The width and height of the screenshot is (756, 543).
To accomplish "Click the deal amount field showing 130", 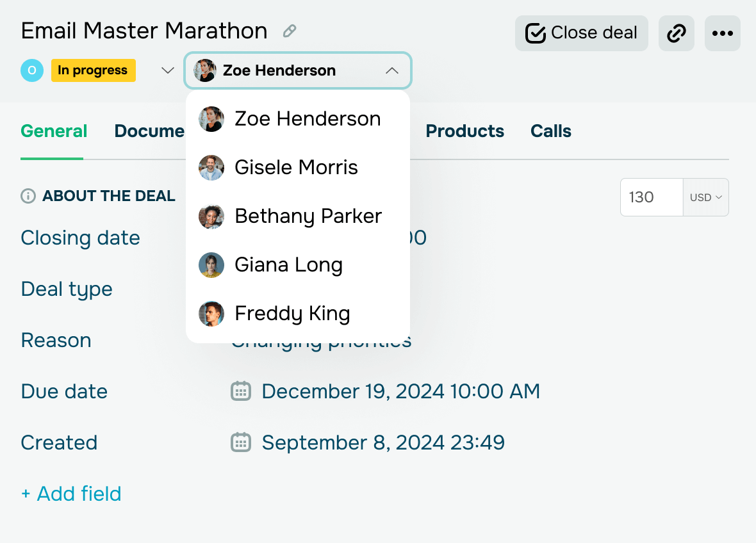I will (650, 197).
